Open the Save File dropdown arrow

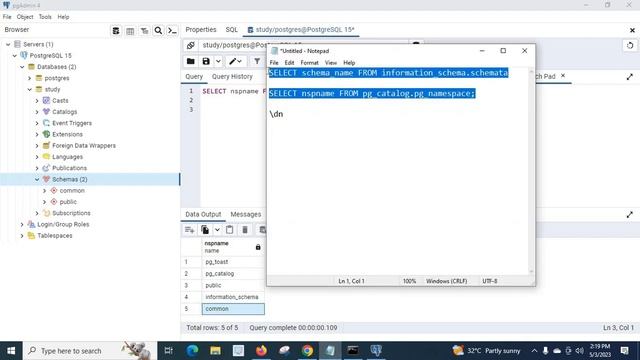[x=218, y=61]
